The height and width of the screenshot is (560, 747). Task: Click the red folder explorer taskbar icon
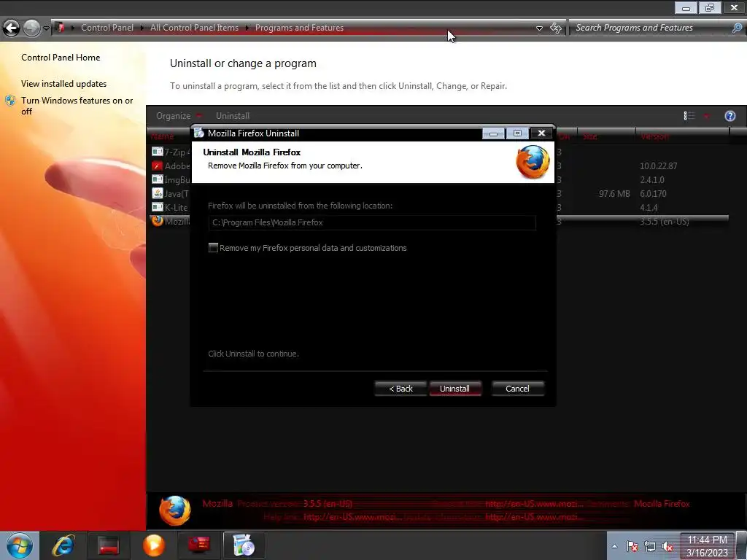[109, 545]
